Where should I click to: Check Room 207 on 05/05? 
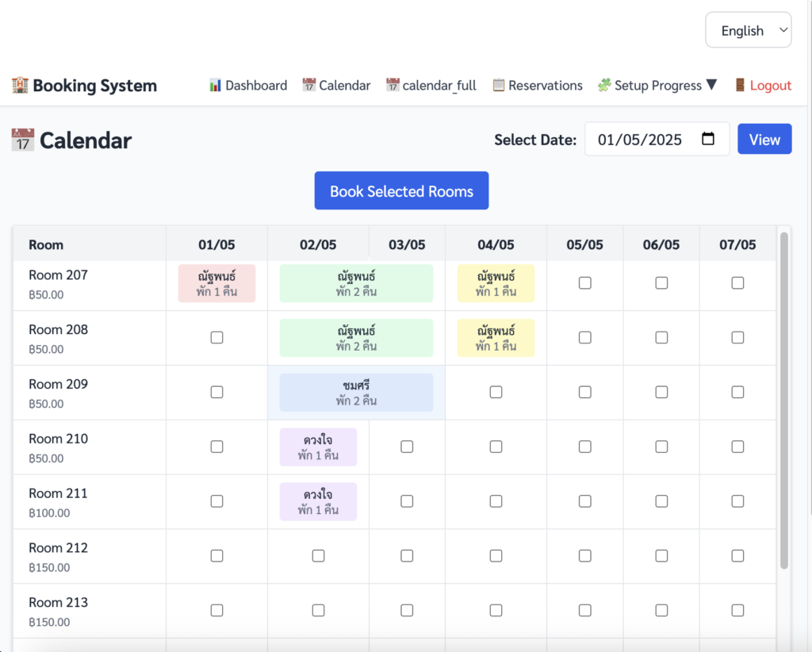(x=584, y=282)
